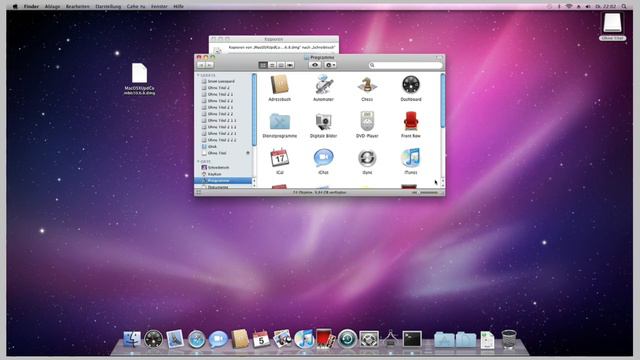
Task: Open the Gehe zu menu
Action: point(136,7)
